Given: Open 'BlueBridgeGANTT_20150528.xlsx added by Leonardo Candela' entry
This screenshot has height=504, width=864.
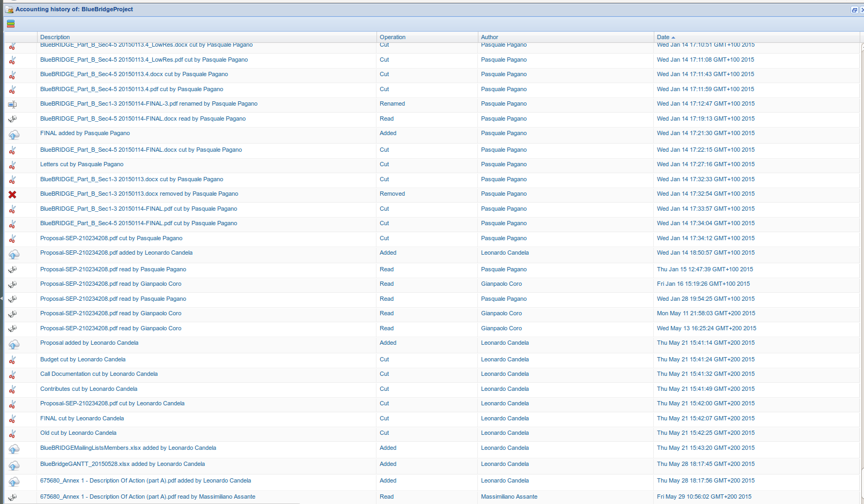Looking at the screenshot, I should (x=122, y=464).
